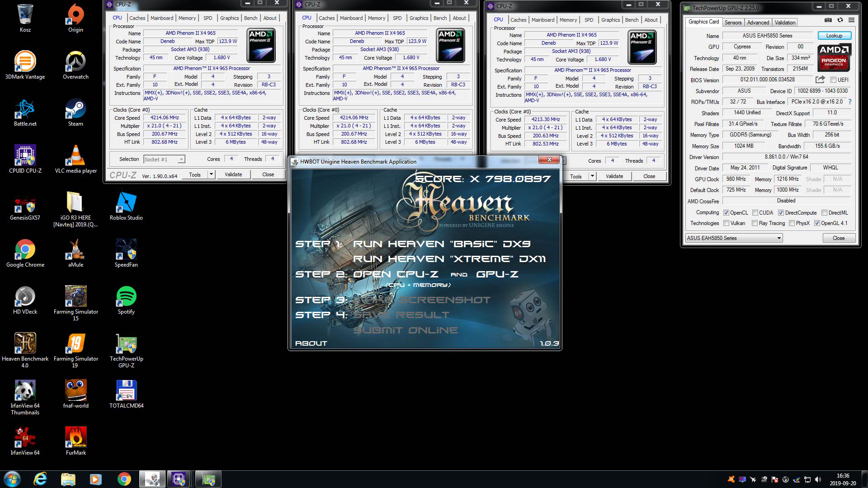The width and height of the screenshot is (868, 488).
Task: Click Validate in the first CPU-Z window
Action: [x=233, y=174]
